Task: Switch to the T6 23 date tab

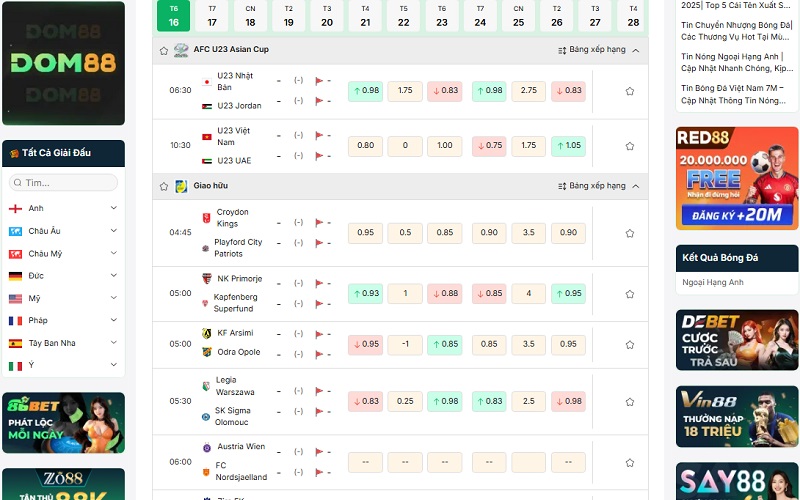Action: point(442,16)
